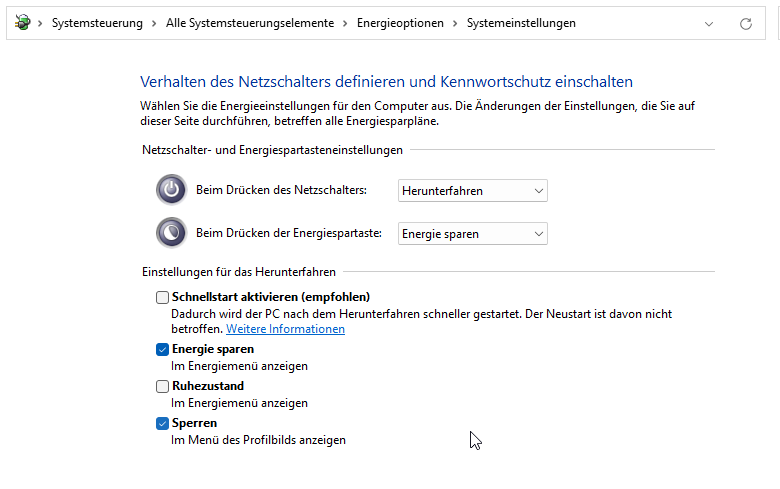The image size is (780, 489).
Task: Open the Energiespartaste action dropdown
Action: click(x=472, y=234)
